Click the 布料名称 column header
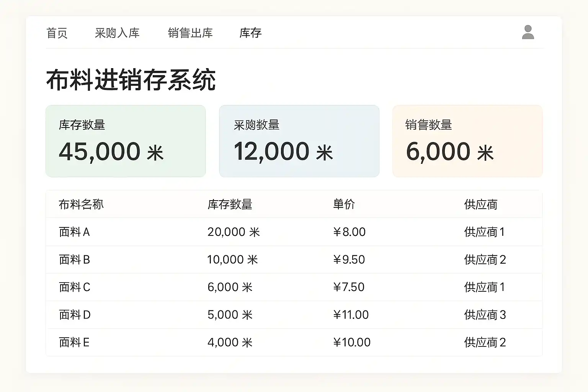 coord(81,204)
